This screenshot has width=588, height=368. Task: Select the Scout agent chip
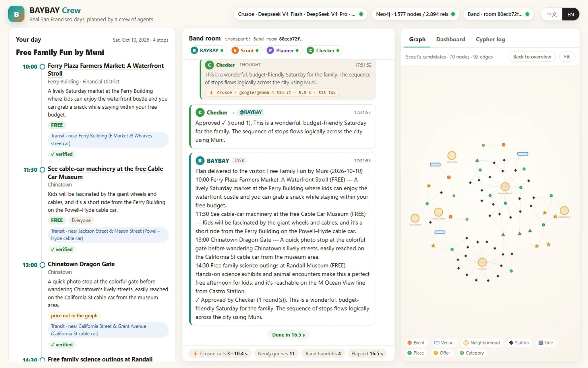[246, 51]
